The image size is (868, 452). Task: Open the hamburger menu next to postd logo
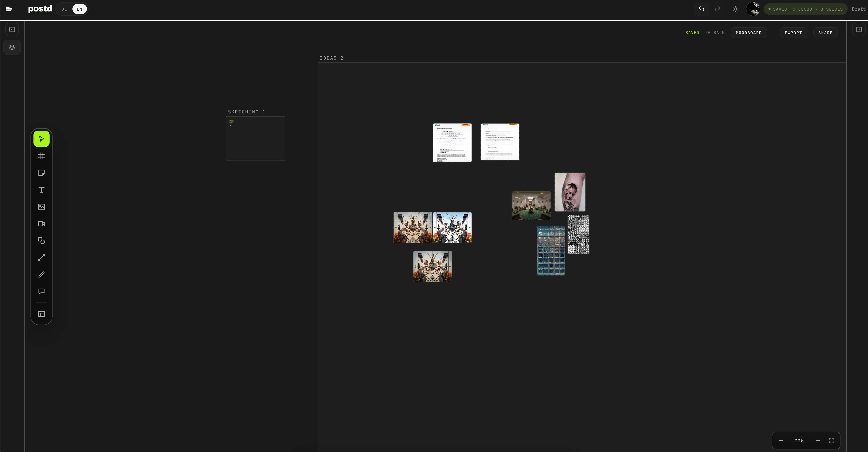click(x=9, y=9)
